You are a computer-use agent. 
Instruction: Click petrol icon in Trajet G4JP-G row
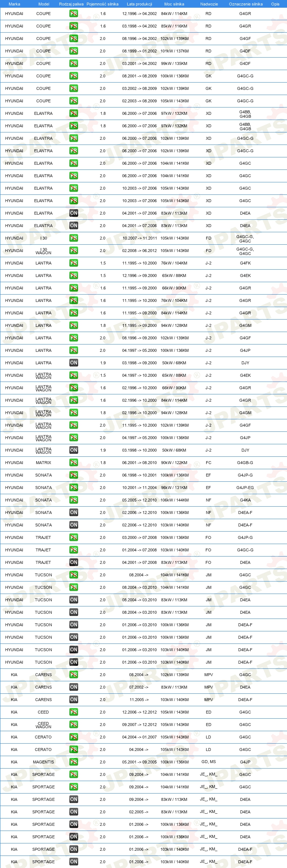click(74, 537)
